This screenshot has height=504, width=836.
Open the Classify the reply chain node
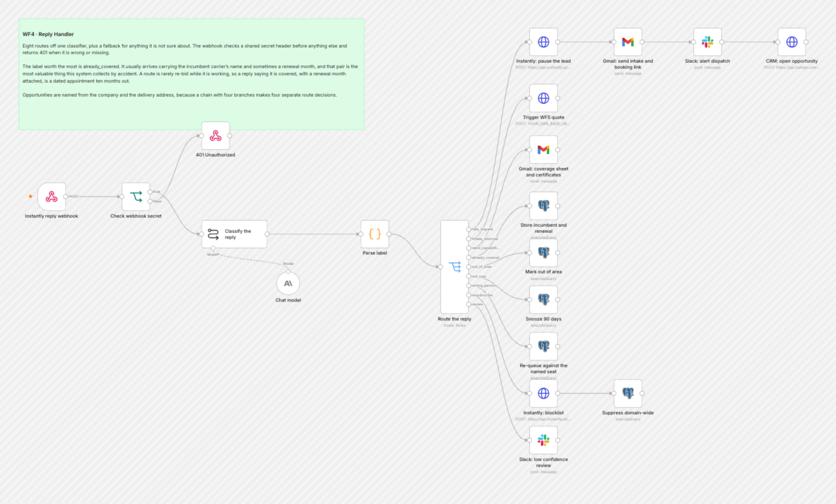tap(234, 234)
